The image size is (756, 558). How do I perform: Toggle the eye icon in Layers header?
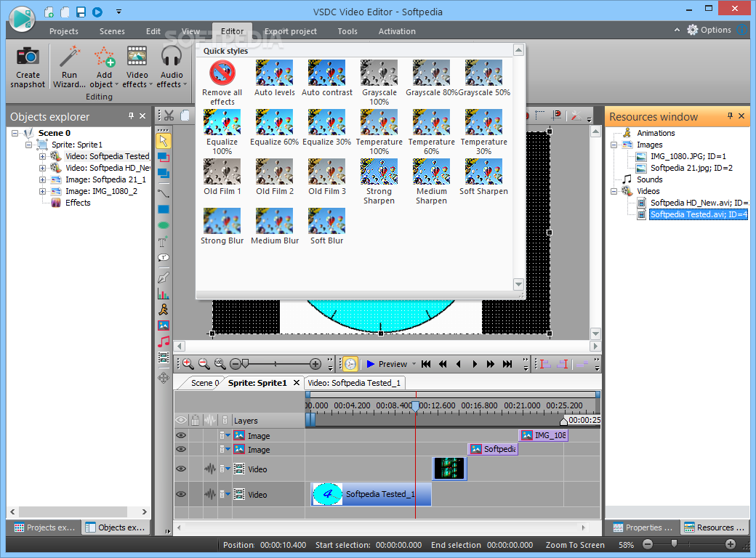[181, 420]
